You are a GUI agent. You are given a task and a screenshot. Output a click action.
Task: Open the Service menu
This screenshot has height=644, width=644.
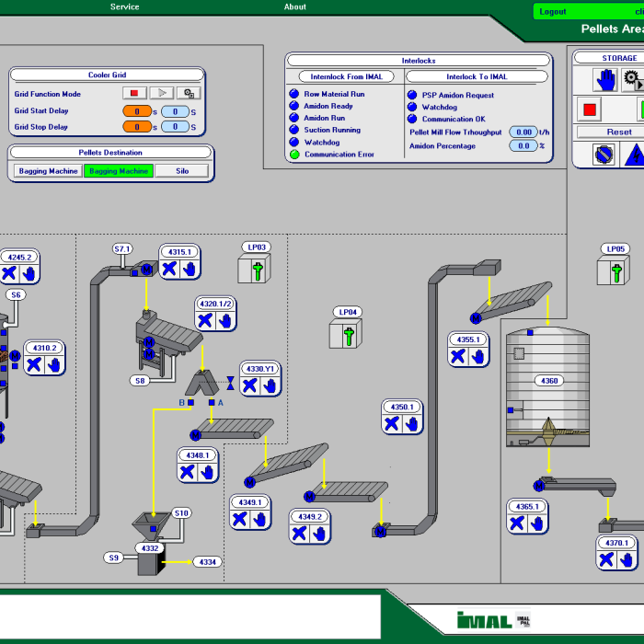tap(125, 7)
